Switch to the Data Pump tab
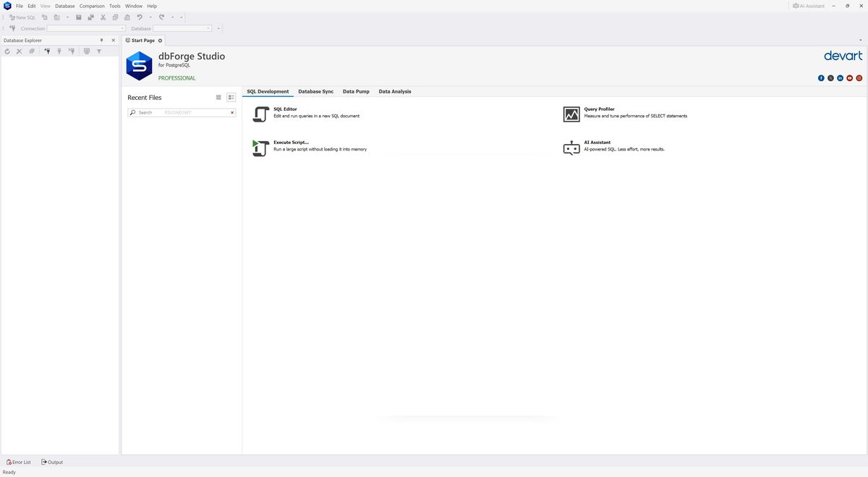This screenshot has width=868, height=477. (356, 92)
